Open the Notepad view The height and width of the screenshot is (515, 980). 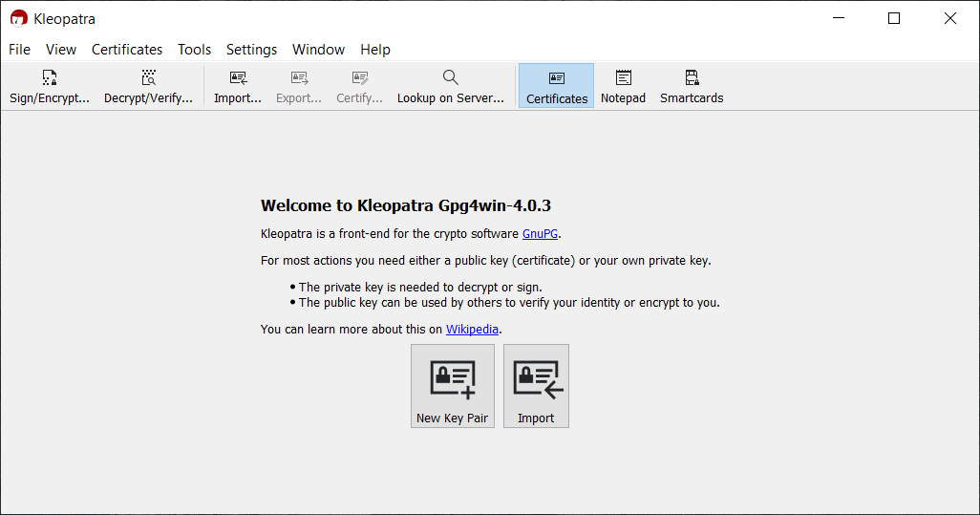point(623,86)
